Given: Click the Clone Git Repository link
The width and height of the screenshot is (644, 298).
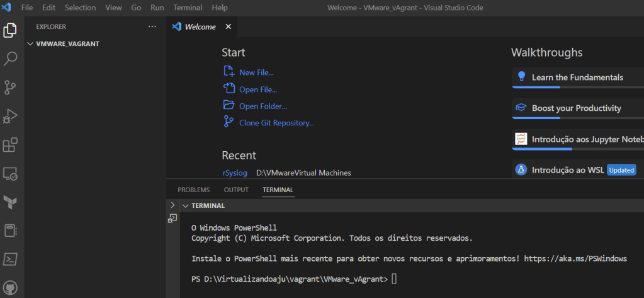Looking at the screenshot, I should tap(276, 123).
